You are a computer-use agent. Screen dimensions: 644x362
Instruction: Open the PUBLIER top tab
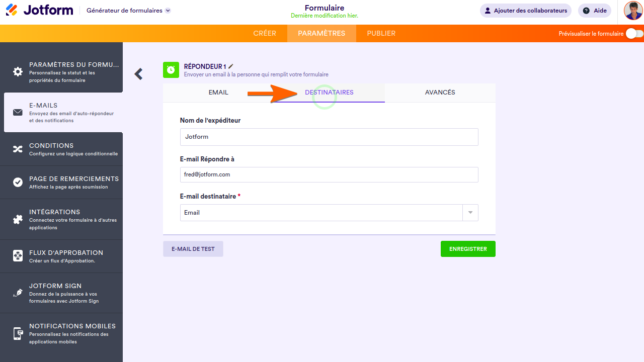(x=381, y=33)
